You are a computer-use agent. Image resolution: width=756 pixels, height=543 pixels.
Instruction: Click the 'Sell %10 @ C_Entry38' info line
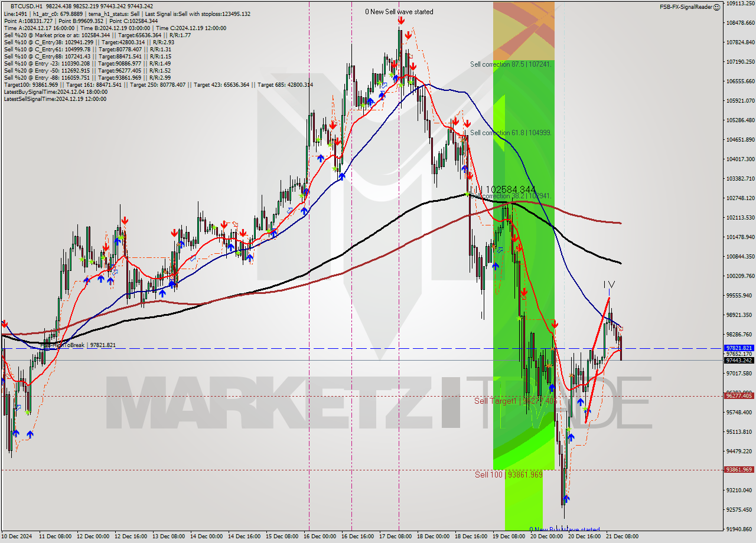click(x=89, y=42)
